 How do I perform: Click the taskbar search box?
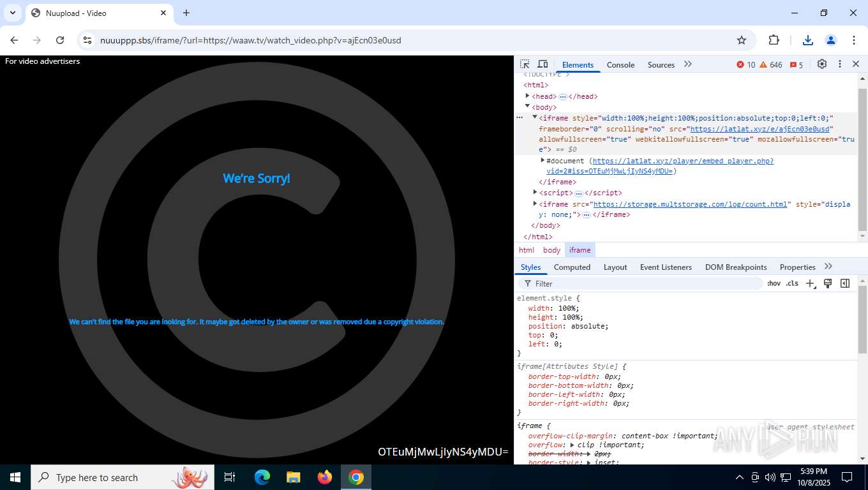(123, 477)
